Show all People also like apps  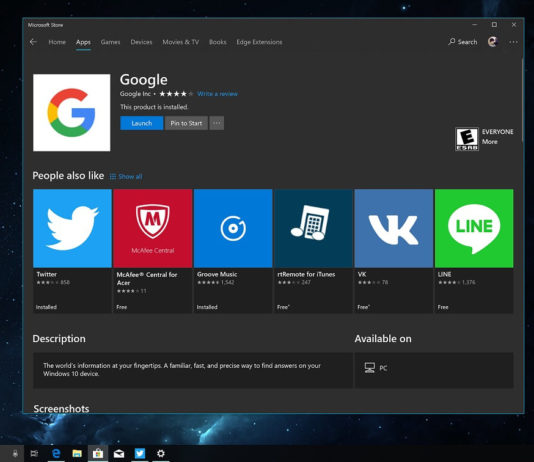[x=126, y=176]
